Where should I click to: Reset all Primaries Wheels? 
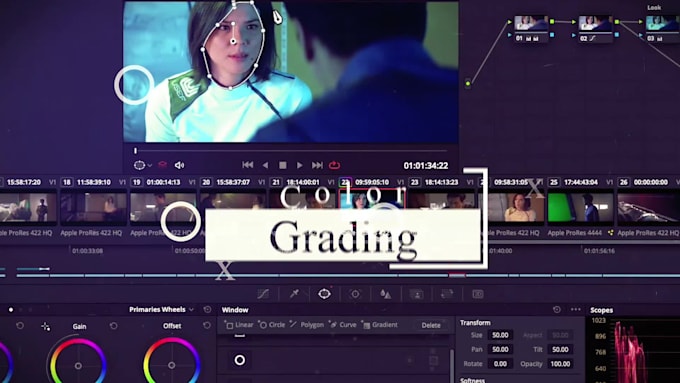tap(207, 309)
